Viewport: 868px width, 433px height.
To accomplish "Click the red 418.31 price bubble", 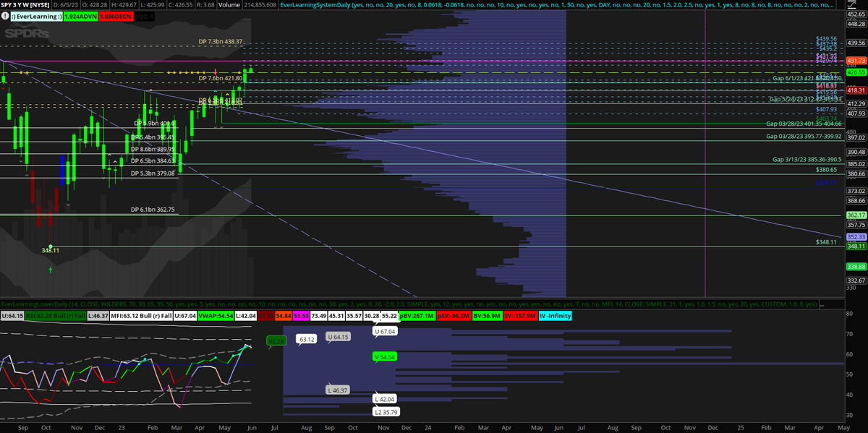I will tap(856, 90).
